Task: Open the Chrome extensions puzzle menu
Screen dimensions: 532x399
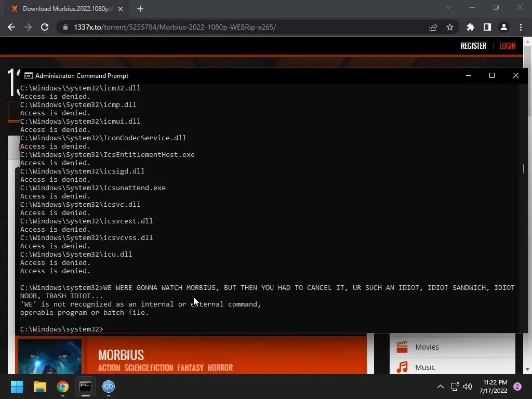Action: click(471, 27)
